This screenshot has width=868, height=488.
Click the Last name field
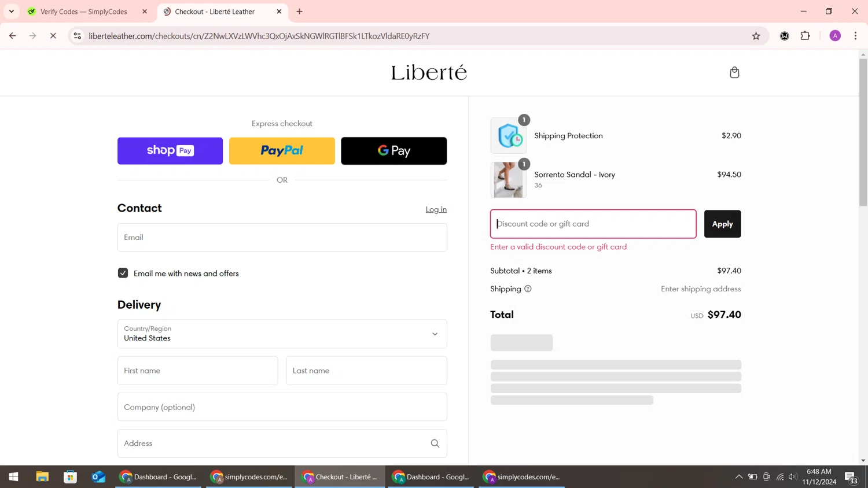pyautogui.click(x=366, y=371)
